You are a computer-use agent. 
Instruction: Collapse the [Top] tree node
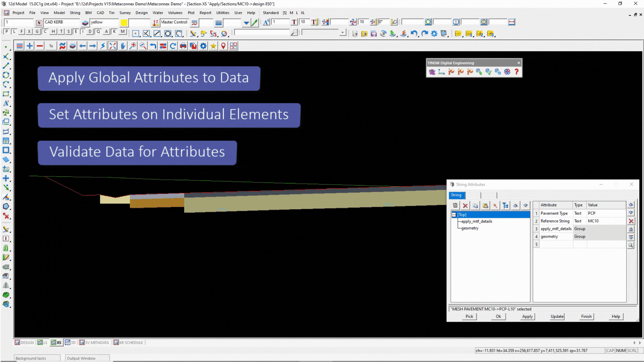(454, 215)
